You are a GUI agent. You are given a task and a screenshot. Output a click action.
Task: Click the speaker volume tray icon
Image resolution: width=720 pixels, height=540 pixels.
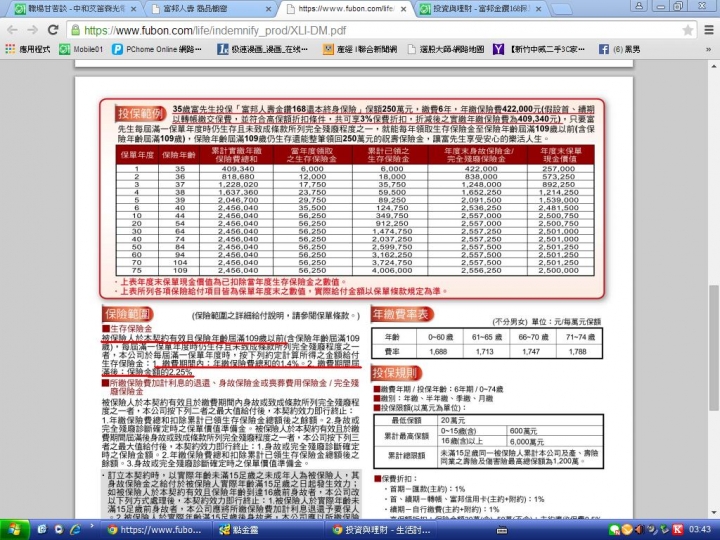coord(639,529)
